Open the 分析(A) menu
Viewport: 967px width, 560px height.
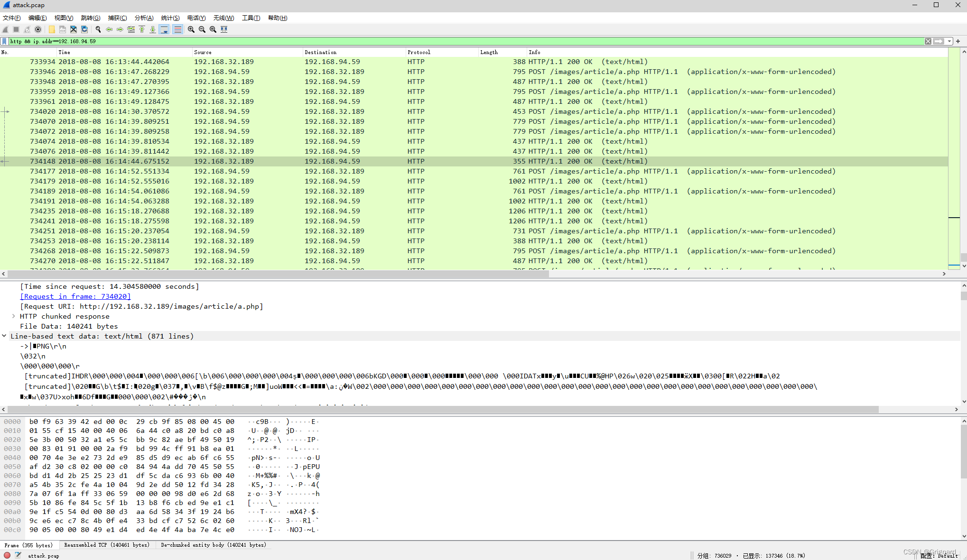[x=144, y=18]
